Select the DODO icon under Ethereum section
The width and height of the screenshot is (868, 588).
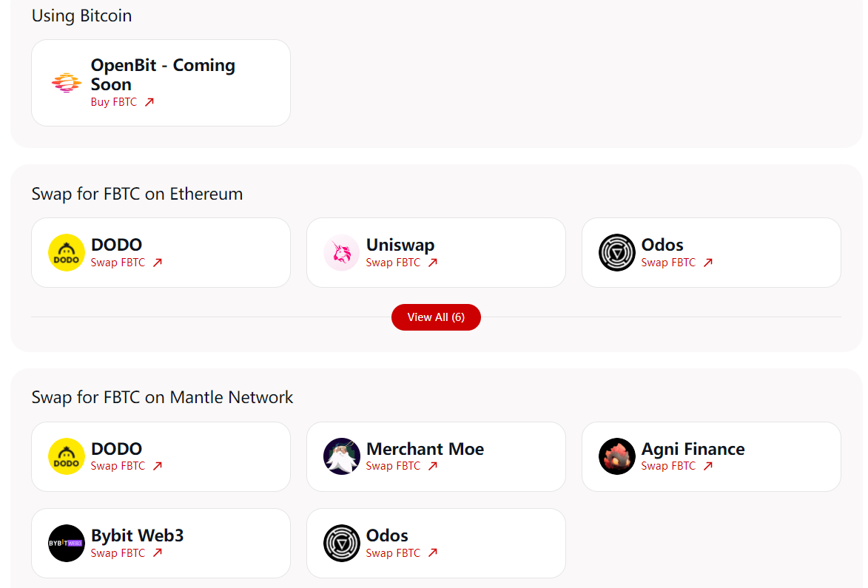click(66, 252)
